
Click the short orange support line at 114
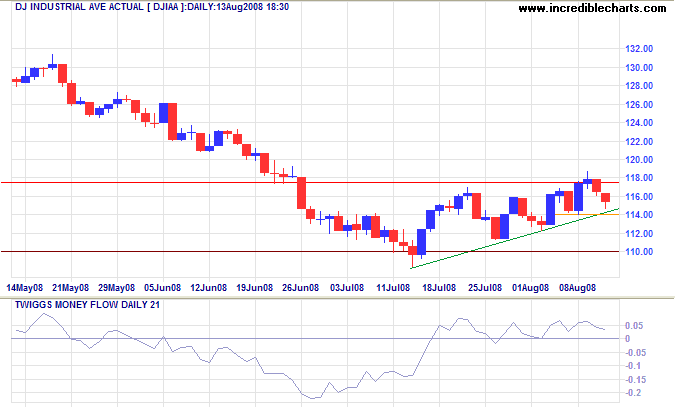tap(587, 214)
